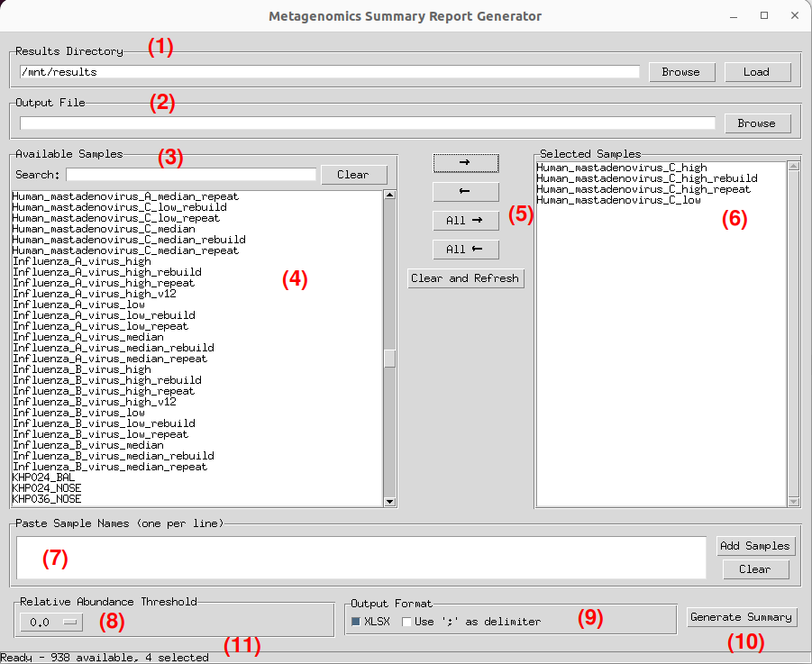
Task: Click Available Samples scrollbar up arrow
Action: tap(390, 194)
